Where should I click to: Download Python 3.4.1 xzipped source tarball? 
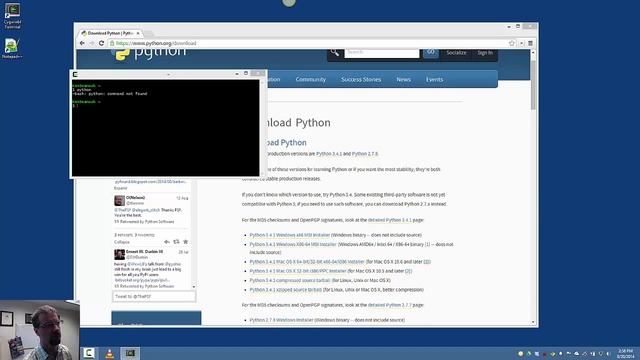coord(285,290)
